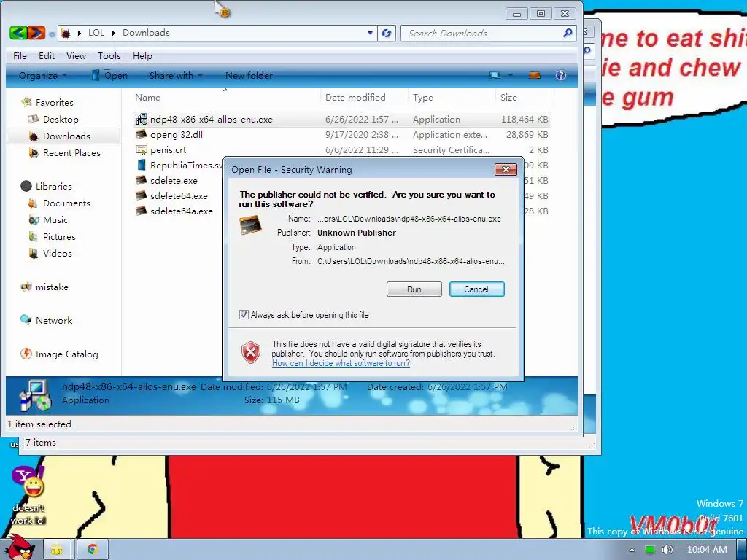Select the mistake item in sidebar
The image size is (747, 560).
pos(52,287)
